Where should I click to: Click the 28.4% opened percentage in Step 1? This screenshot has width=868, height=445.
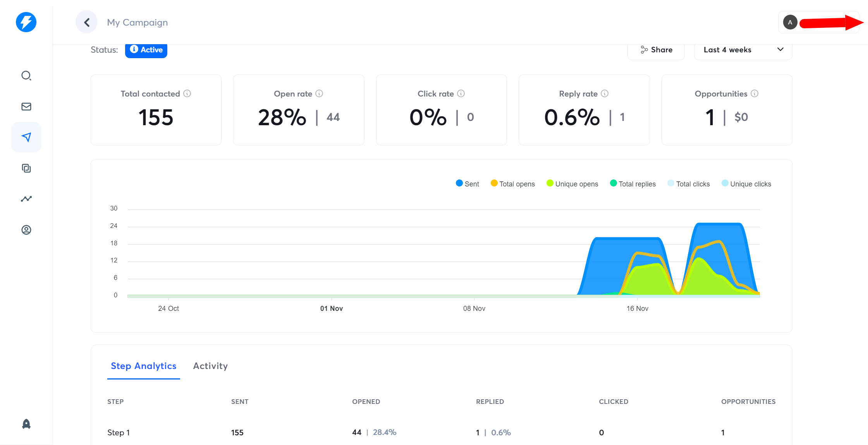[x=385, y=432]
